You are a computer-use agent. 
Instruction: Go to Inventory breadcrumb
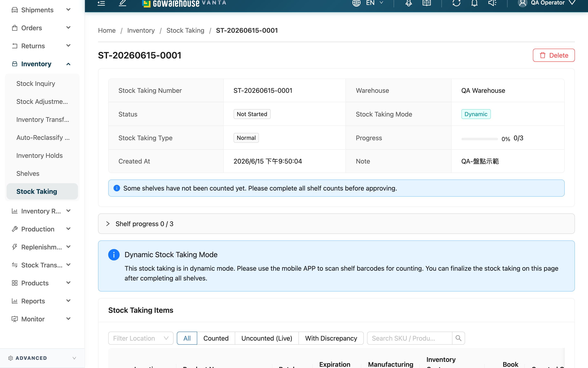tap(141, 30)
